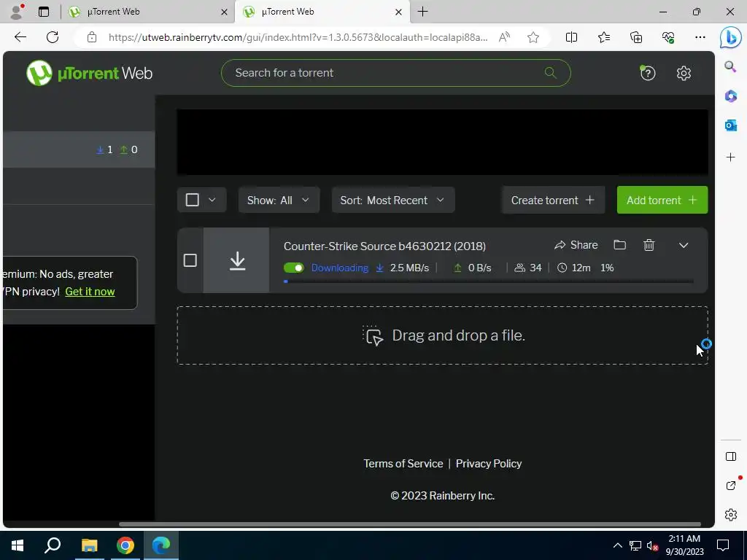Refresh the page with reload icon

(53, 37)
